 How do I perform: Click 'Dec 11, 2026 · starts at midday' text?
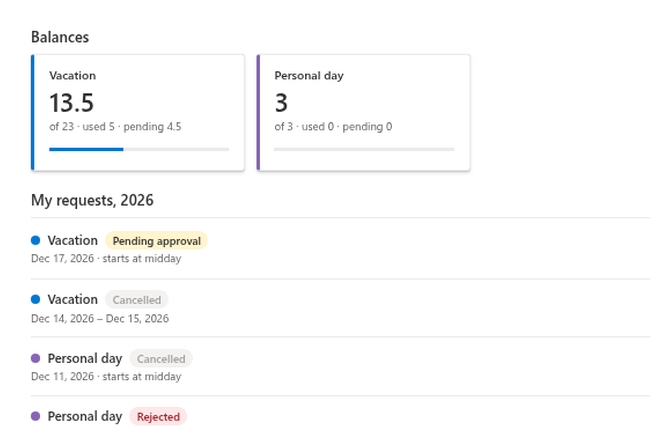click(x=106, y=376)
